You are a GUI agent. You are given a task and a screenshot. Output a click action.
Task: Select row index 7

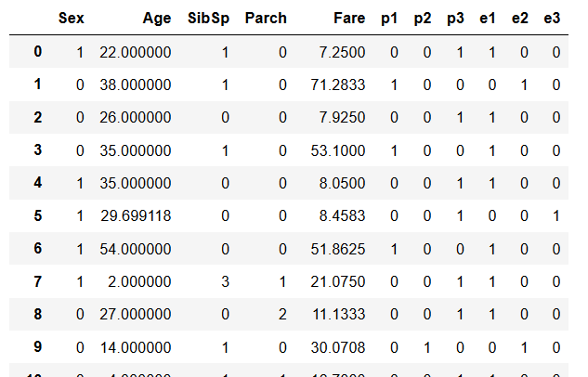click(37, 281)
